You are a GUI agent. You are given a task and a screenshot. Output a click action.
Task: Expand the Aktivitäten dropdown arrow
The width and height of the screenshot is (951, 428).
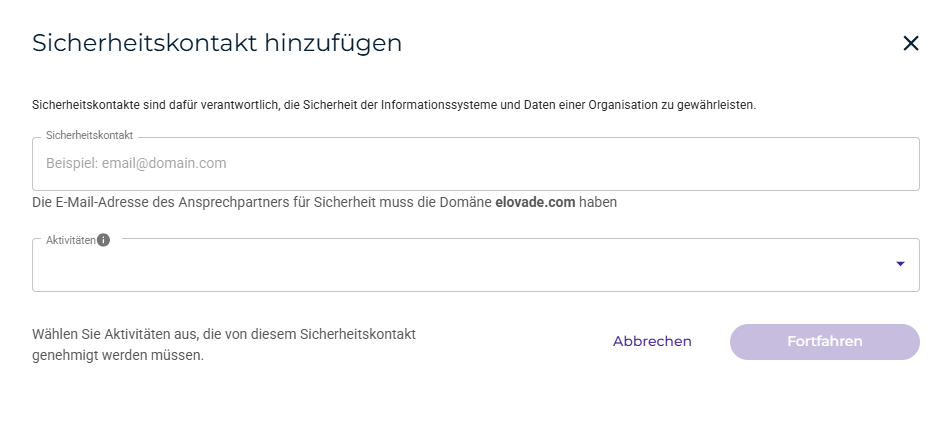899,264
